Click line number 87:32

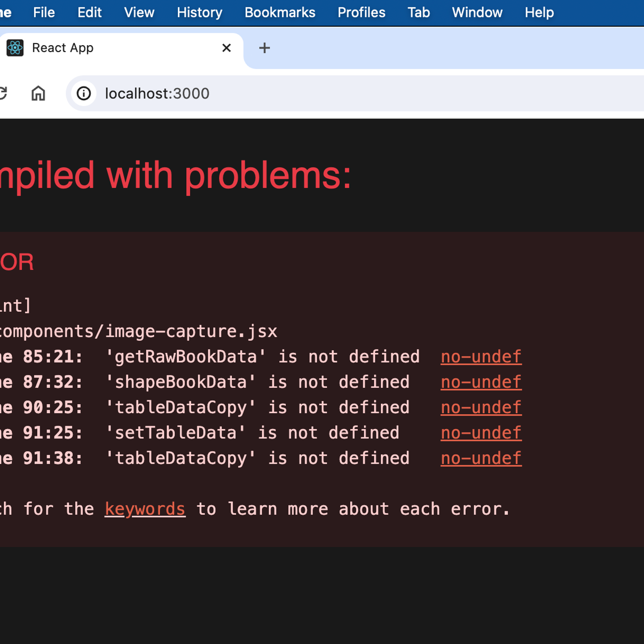coord(53,382)
